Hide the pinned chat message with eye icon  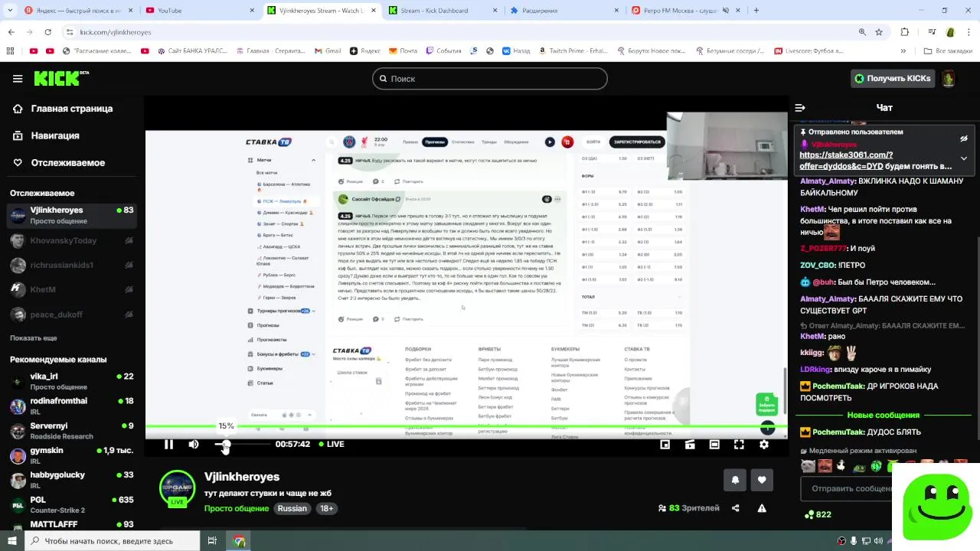[x=964, y=139]
